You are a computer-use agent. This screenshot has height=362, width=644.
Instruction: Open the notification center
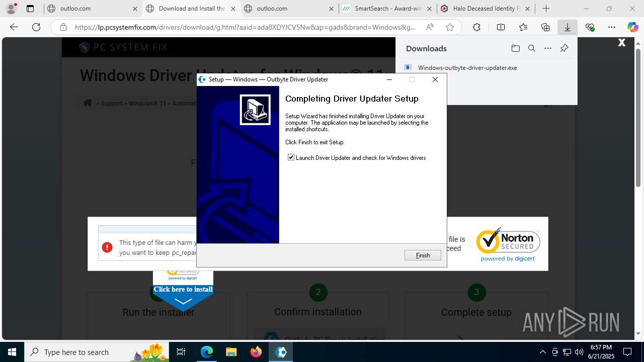click(627, 352)
